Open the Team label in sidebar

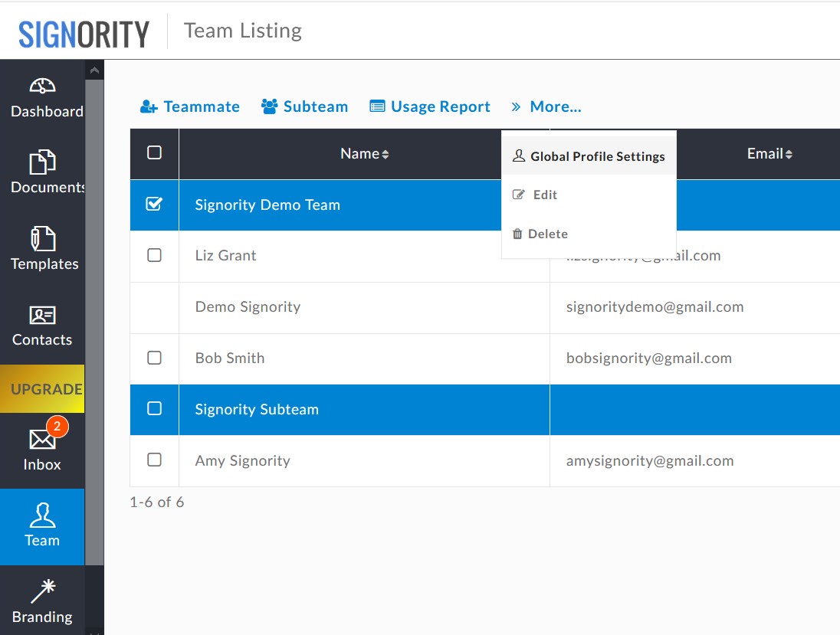tap(42, 540)
